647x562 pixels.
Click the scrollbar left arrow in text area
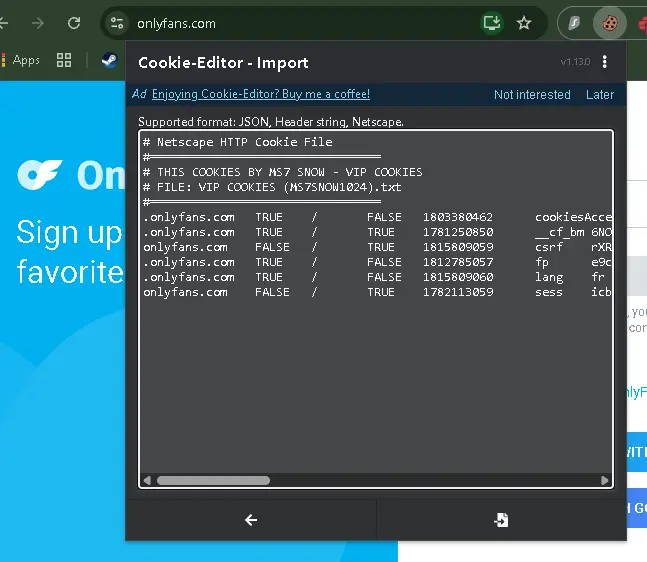click(x=147, y=480)
